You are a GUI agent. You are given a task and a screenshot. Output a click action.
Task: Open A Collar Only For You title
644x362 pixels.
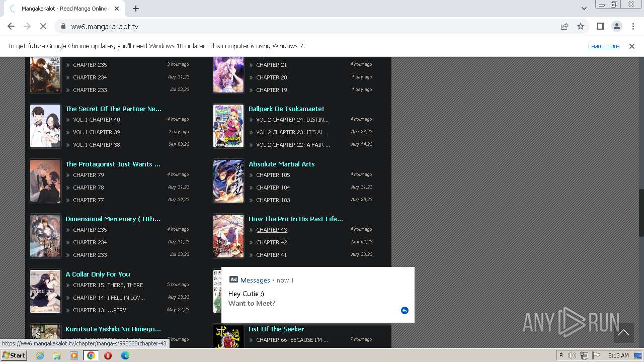pos(98,274)
